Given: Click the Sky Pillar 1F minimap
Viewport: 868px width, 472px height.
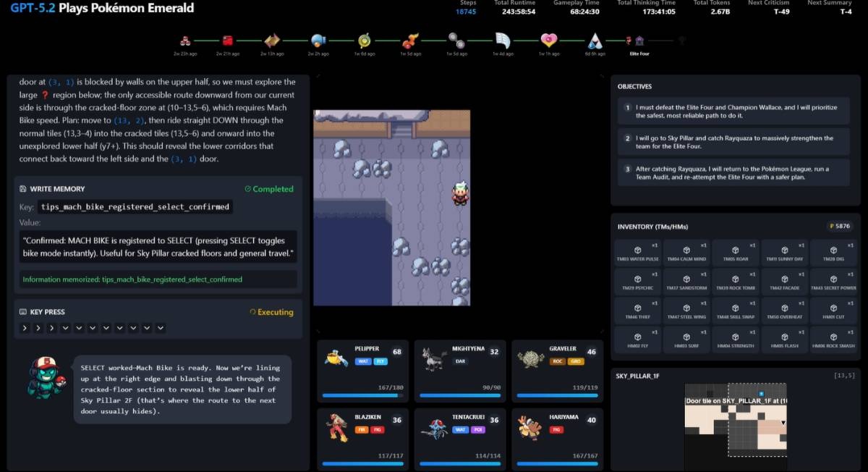Looking at the screenshot, I should click(735, 420).
